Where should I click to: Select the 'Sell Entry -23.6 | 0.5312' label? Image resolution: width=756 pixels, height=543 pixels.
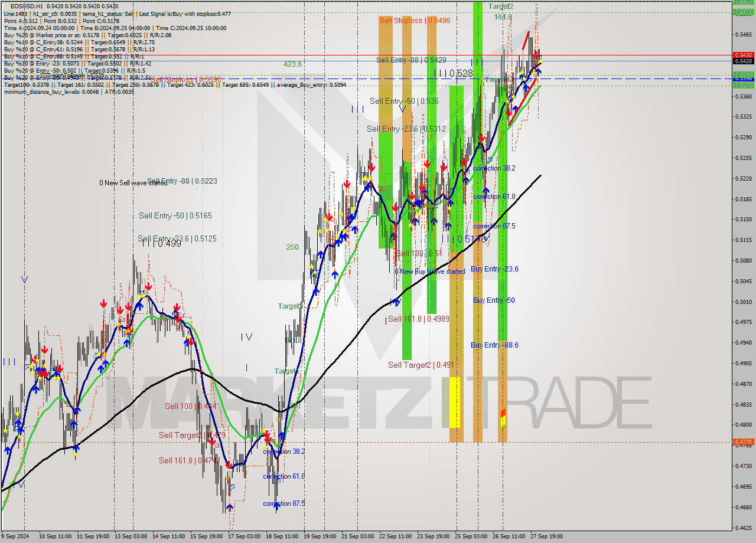(x=406, y=129)
